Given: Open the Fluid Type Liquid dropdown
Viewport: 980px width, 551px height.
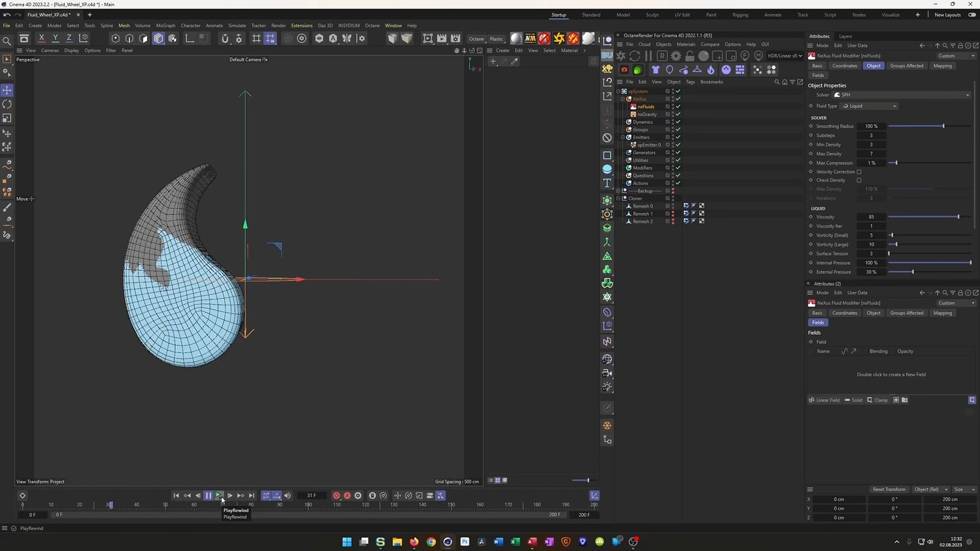Looking at the screenshot, I should [x=869, y=106].
